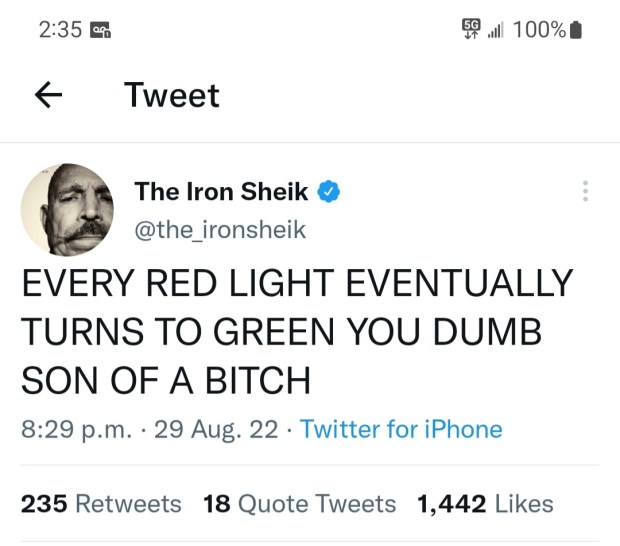The height and width of the screenshot is (546, 620).
Task: Tap the voicemail icon in status bar
Action: (104, 30)
